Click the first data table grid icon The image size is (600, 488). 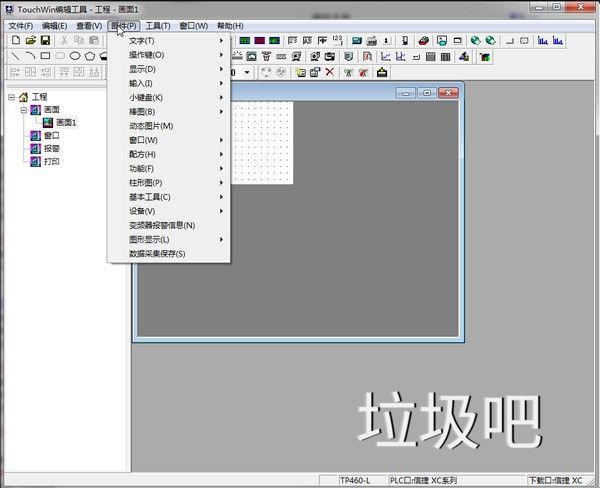[x=430, y=57]
